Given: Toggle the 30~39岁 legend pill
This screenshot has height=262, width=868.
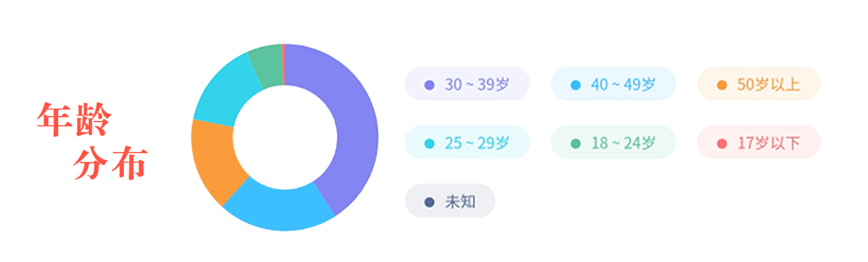Looking at the screenshot, I should [467, 84].
